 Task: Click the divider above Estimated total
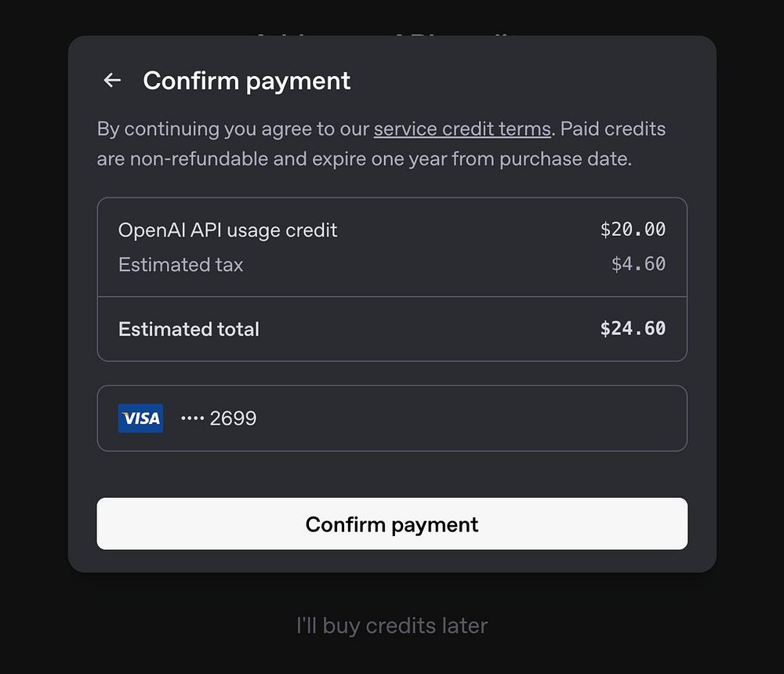[x=392, y=297]
